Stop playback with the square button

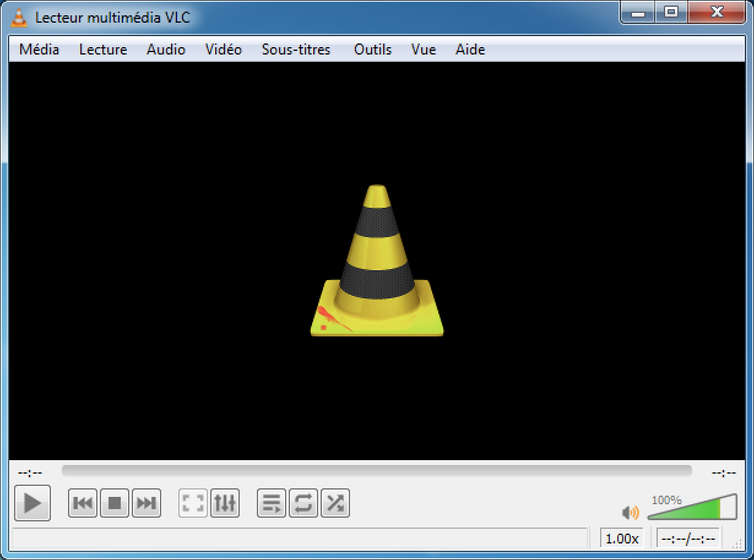pyautogui.click(x=115, y=504)
